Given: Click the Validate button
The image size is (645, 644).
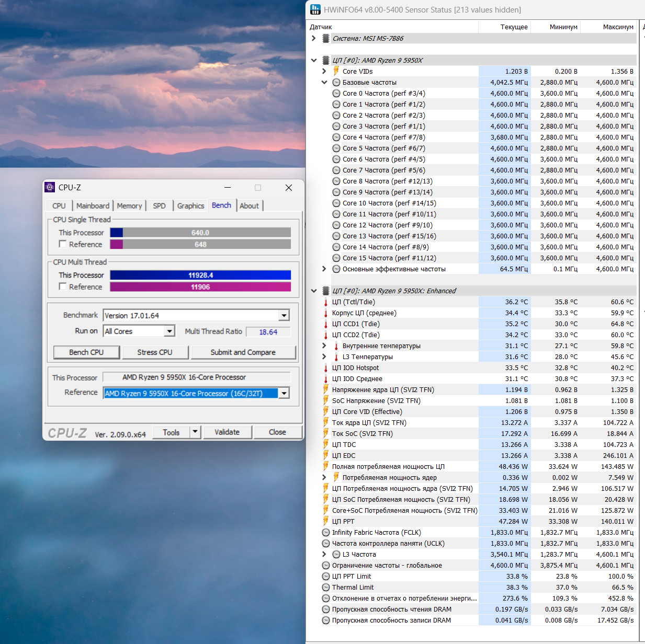Looking at the screenshot, I should tap(227, 432).
